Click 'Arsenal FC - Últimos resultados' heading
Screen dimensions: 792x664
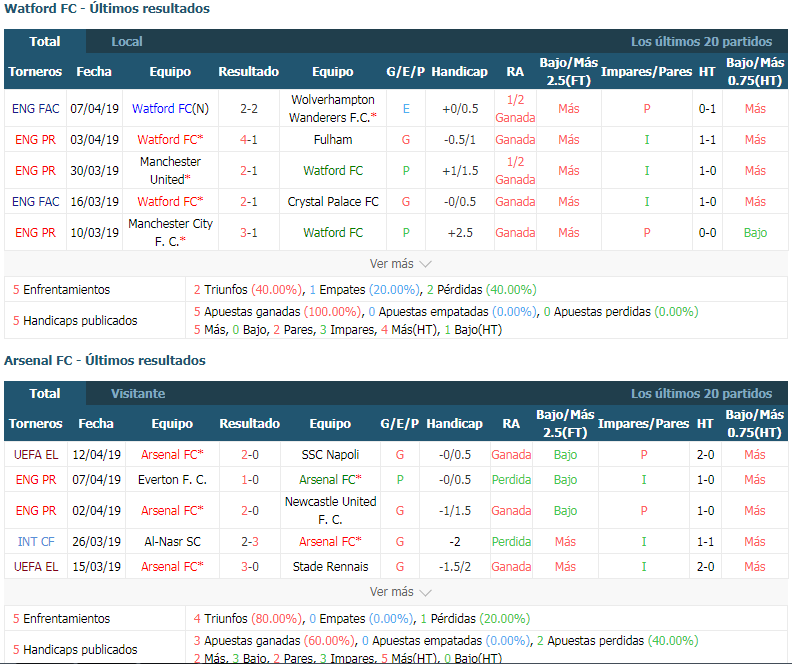(x=105, y=361)
